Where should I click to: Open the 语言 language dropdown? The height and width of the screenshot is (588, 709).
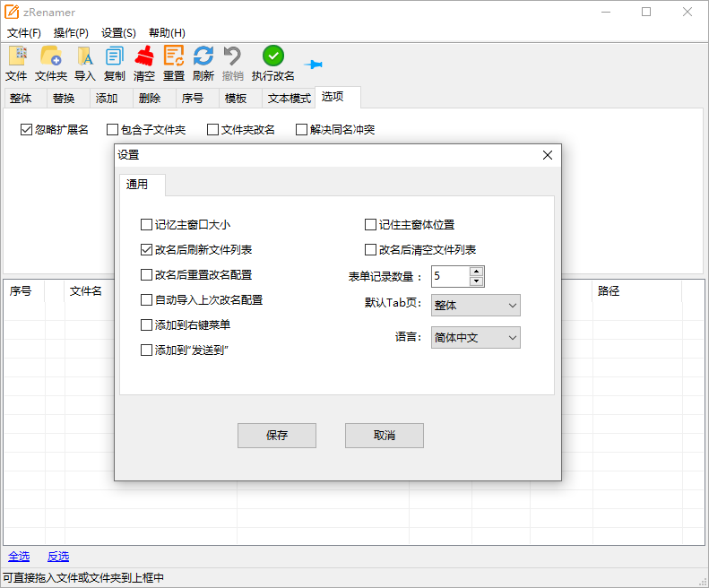[476, 337]
